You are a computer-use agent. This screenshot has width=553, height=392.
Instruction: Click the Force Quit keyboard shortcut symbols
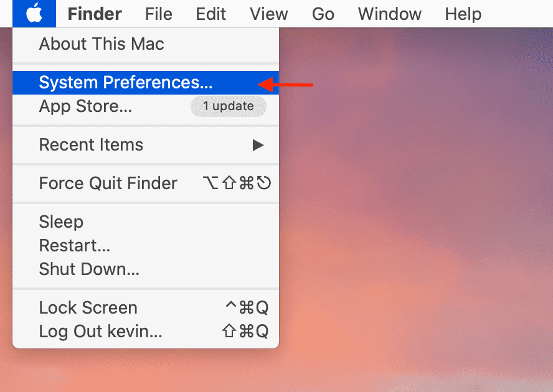coord(237,184)
